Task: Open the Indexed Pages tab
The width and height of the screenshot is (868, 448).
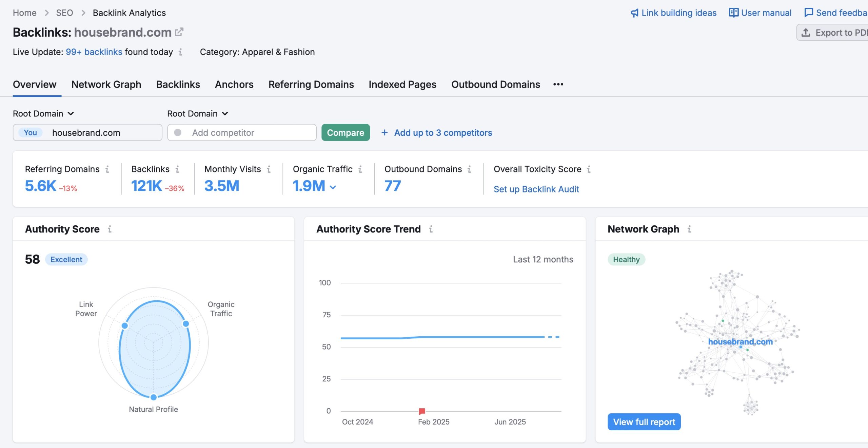Action: pyautogui.click(x=402, y=84)
